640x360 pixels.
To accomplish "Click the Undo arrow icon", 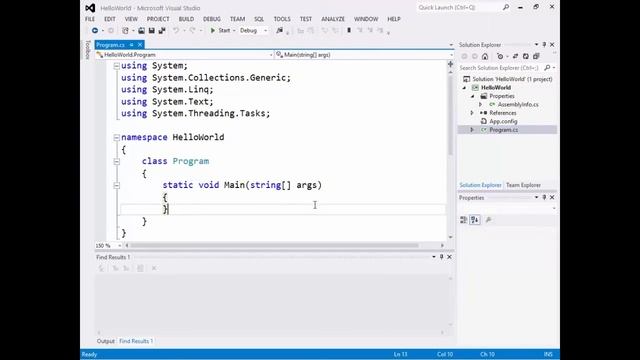I will pos(176,31).
